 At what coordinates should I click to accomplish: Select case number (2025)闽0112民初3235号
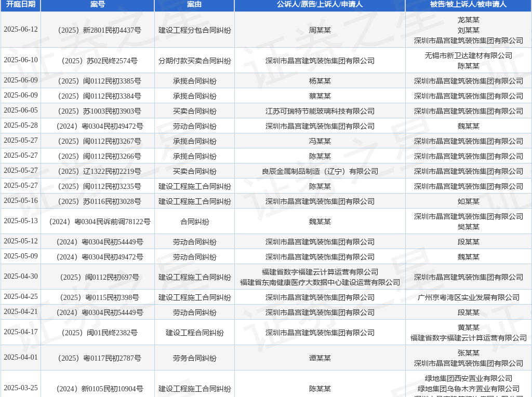pos(98,186)
